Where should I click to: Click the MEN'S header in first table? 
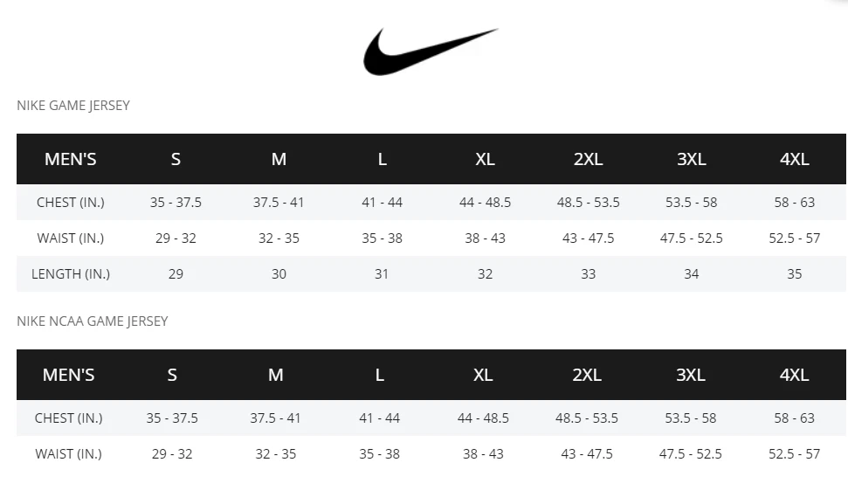tap(70, 159)
